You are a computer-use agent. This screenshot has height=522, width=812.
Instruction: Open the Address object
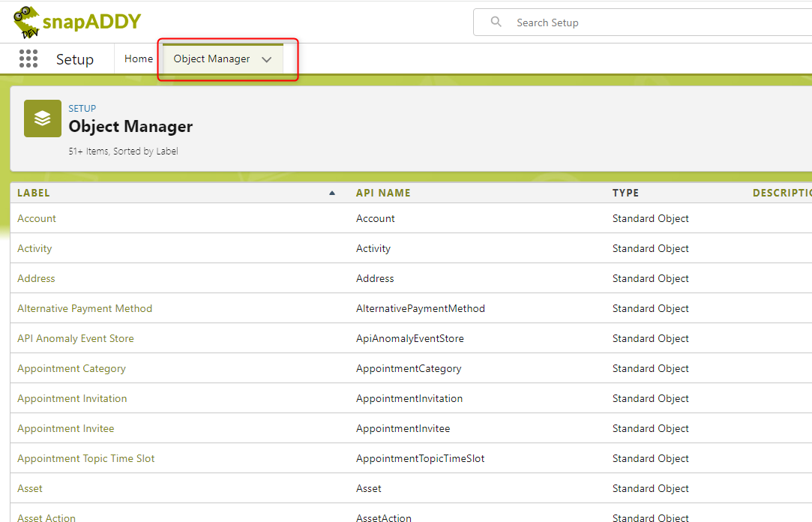click(x=36, y=278)
